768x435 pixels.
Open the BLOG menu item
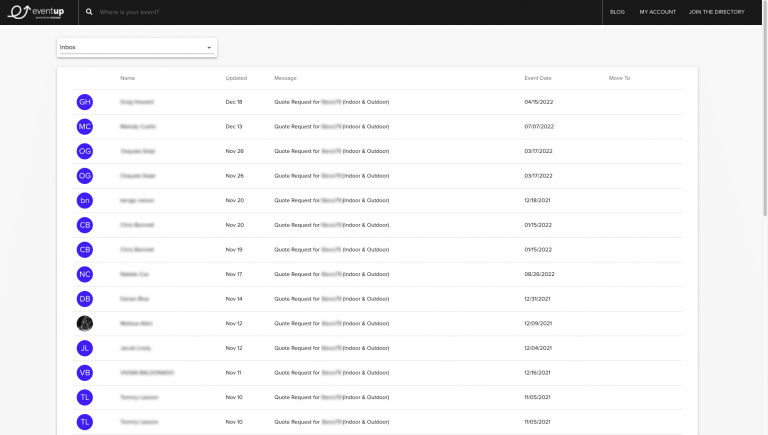point(617,12)
